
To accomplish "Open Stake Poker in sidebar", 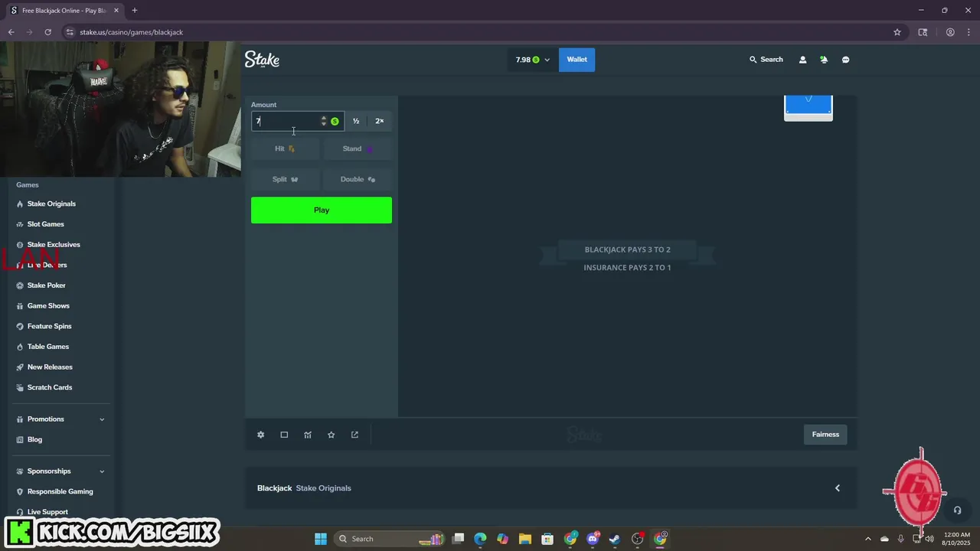I will [x=46, y=285].
